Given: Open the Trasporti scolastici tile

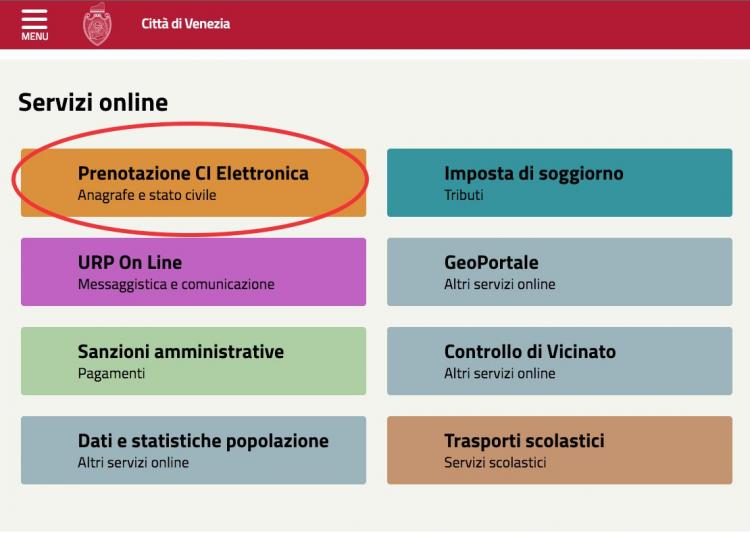Looking at the screenshot, I should tap(560, 450).
